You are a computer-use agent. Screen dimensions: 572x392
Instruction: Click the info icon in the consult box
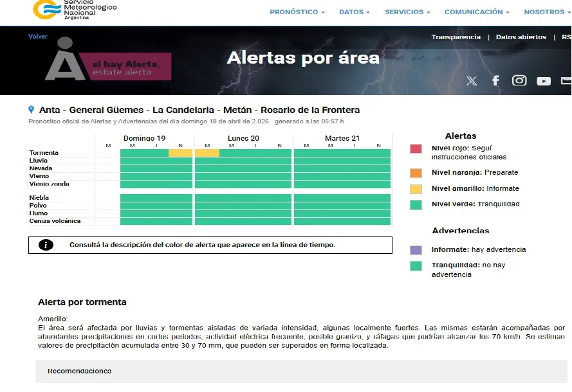click(x=46, y=245)
